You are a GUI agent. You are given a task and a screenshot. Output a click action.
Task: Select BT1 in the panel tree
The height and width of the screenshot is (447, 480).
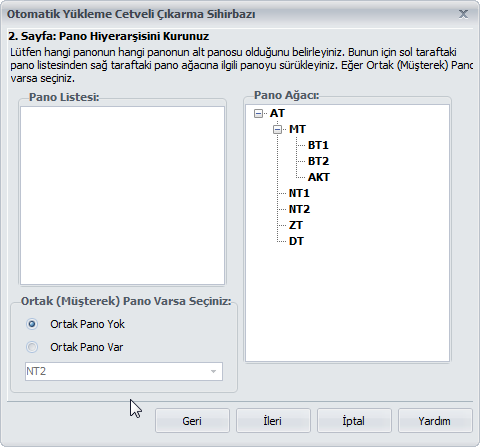318,145
